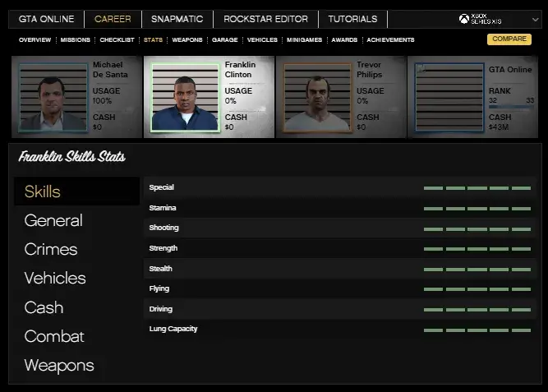Click the Special skill label

(x=162, y=187)
